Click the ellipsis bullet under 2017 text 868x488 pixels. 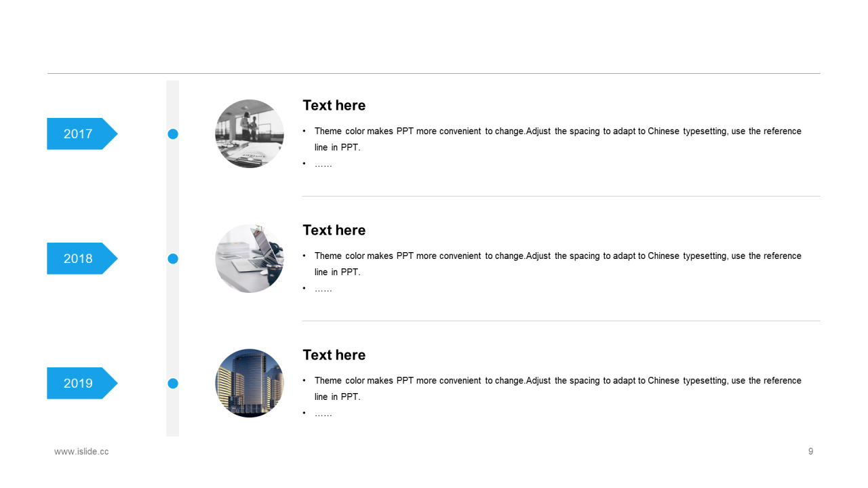click(x=323, y=164)
